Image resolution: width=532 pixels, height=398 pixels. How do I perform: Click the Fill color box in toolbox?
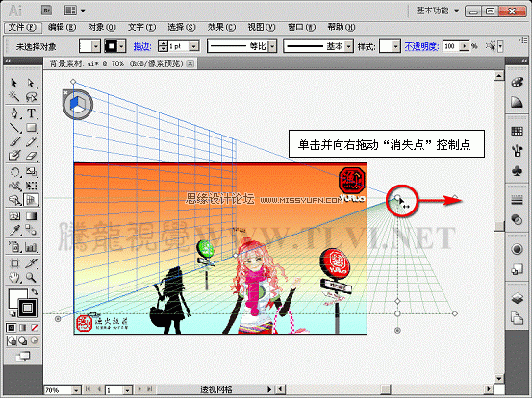click(17, 298)
